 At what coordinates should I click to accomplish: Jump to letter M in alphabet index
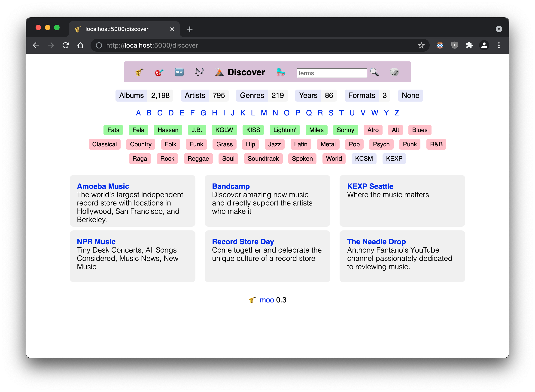coord(264,113)
